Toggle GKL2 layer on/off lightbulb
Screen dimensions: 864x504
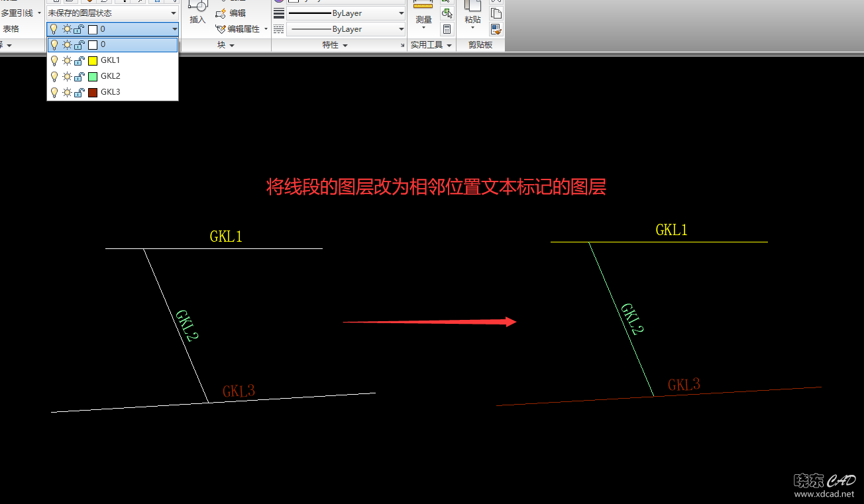[54, 76]
